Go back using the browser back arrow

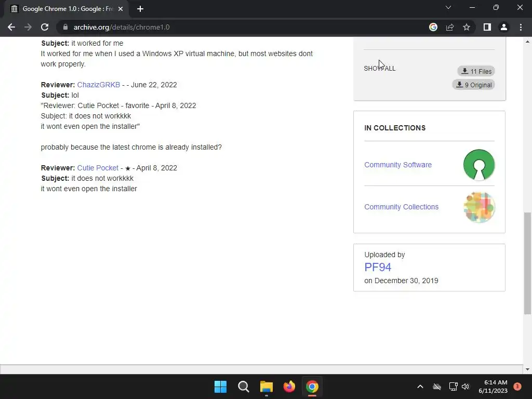(x=11, y=27)
